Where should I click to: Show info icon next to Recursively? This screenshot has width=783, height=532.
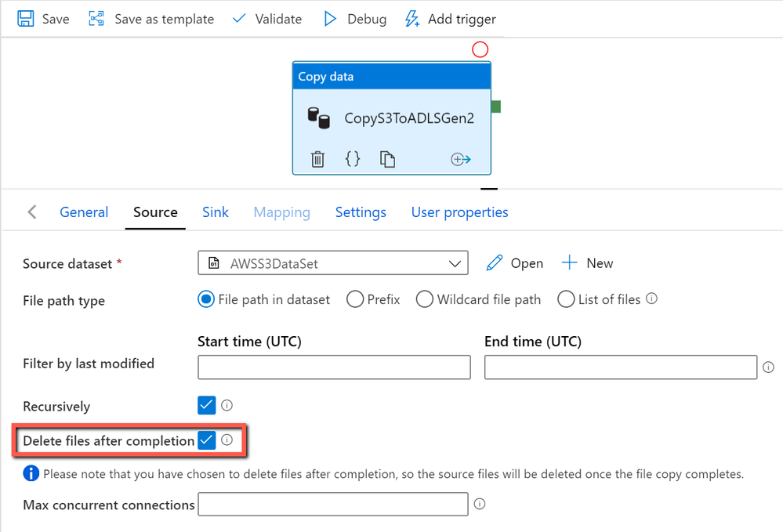pos(227,405)
